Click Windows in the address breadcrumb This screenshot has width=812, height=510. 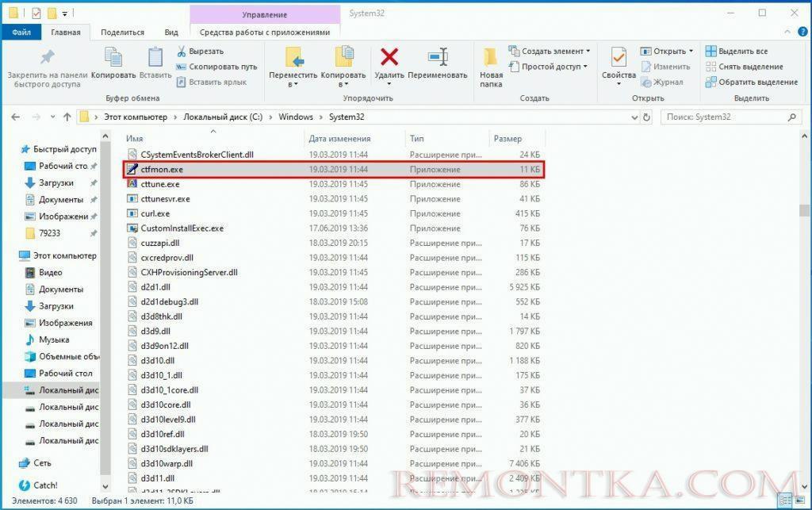pyautogui.click(x=296, y=117)
